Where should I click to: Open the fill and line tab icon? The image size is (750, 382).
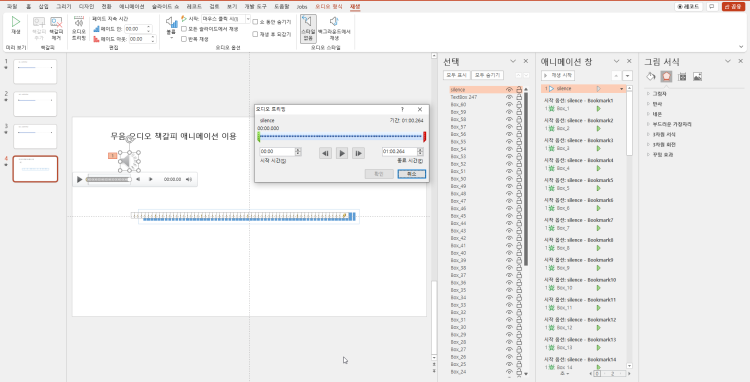[651, 76]
